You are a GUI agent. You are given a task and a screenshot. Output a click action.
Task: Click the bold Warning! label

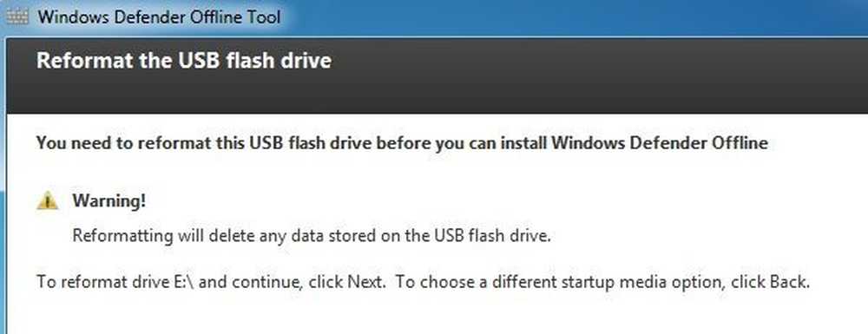[109, 200]
